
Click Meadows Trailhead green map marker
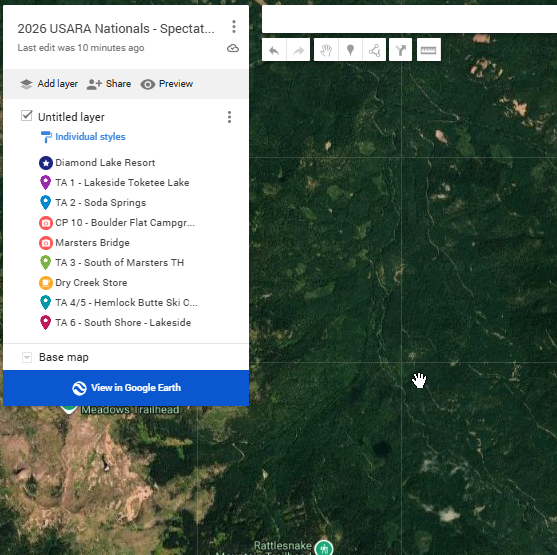coord(69,410)
